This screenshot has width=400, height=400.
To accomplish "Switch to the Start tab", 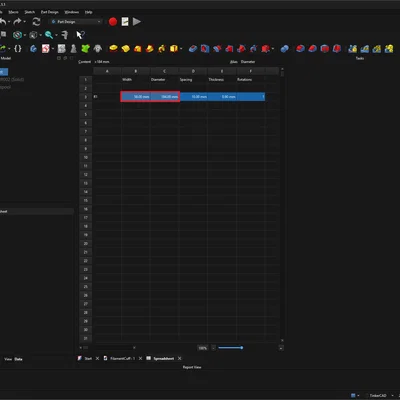I will (88, 358).
